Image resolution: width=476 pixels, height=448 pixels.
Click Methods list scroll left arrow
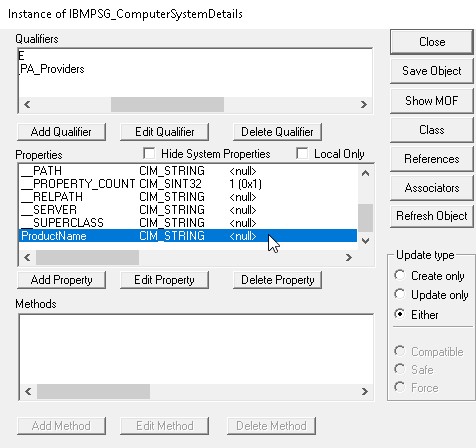[x=28, y=391]
